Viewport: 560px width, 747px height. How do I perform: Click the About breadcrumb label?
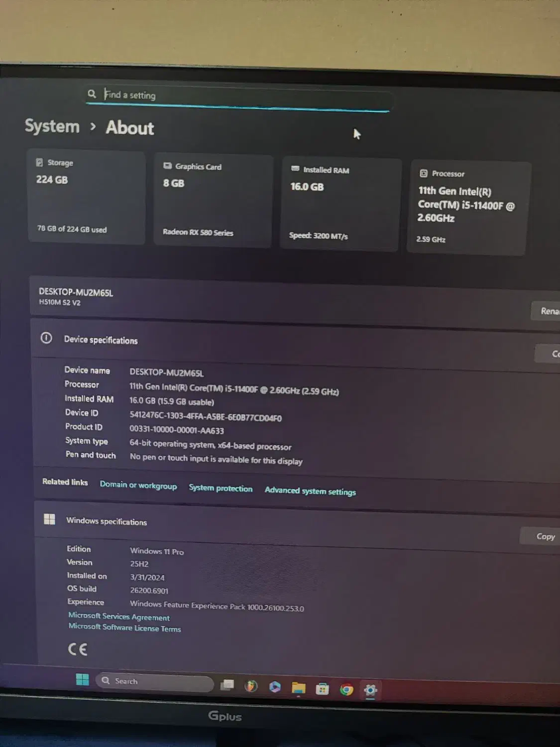click(129, 128)
